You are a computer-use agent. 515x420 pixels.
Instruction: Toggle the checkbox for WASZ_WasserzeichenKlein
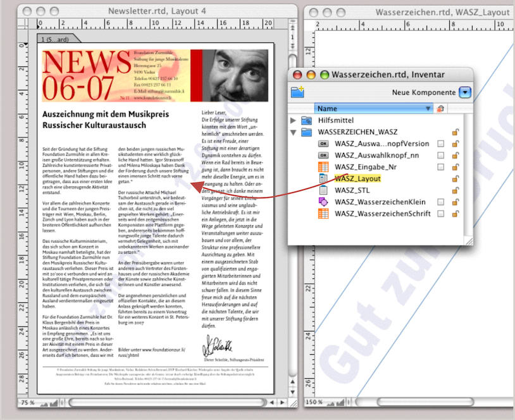tap(441, 202)
